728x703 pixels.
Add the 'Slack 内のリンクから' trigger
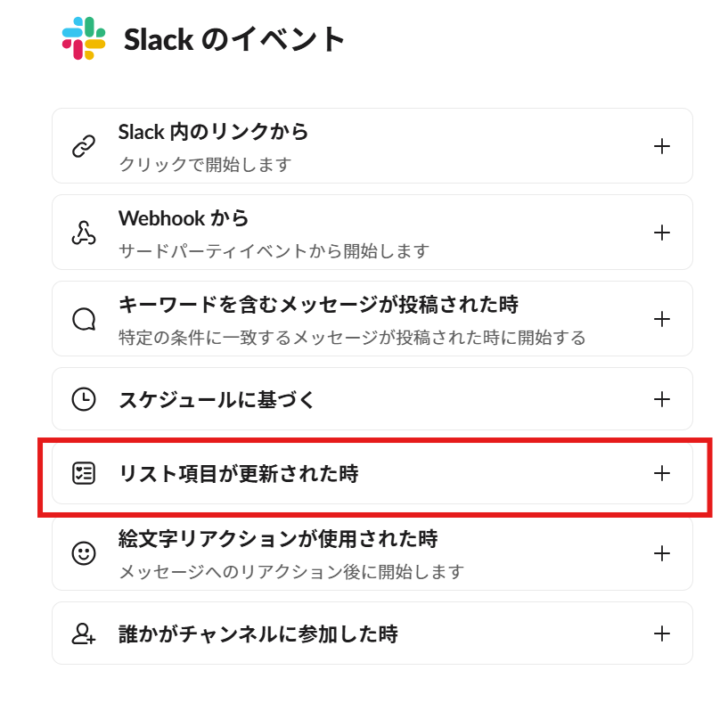[662, 145]
